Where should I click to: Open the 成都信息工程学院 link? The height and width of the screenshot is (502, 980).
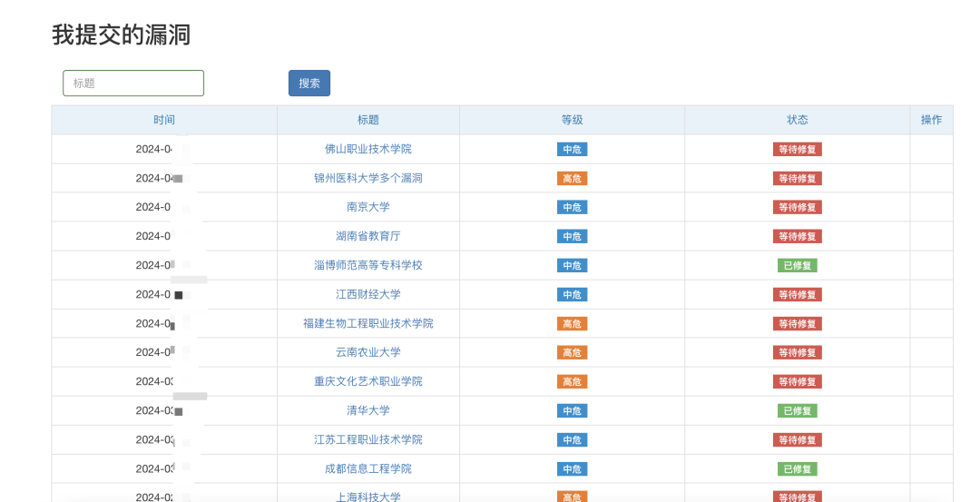click(x=368, y=468)
